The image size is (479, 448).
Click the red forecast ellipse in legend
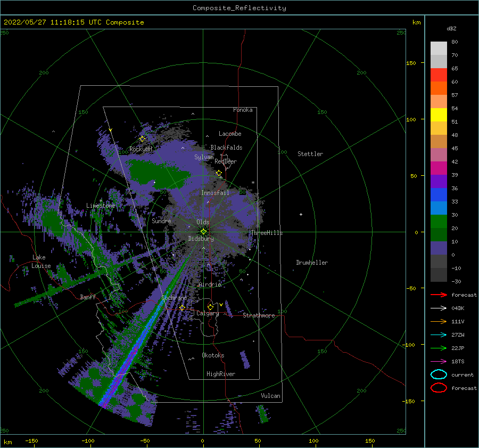click(439, 388)
